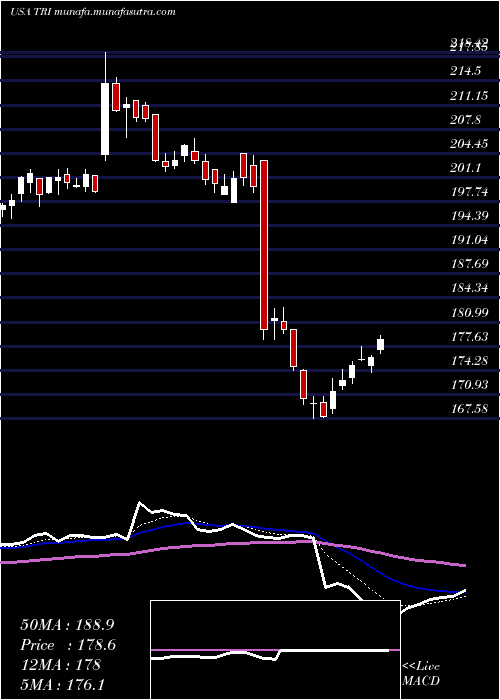Select the 184.34 price axis label
500x700 pixels.
coord(469,288)
